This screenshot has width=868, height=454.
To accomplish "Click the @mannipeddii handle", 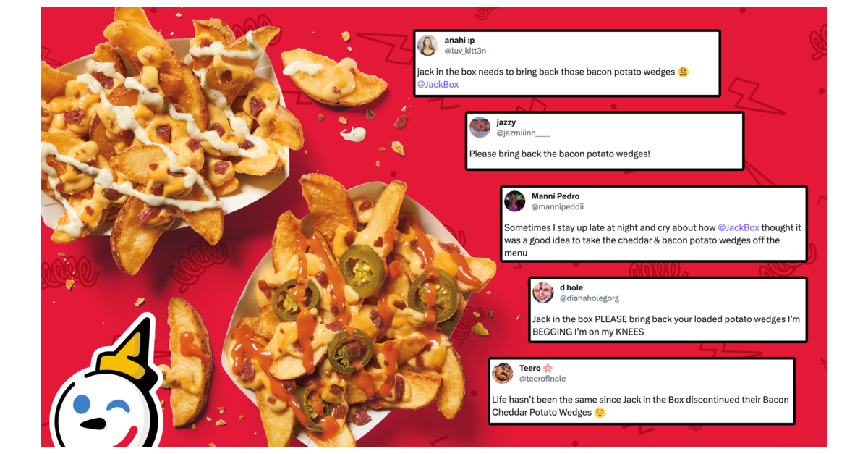I will (x=558, y=206).
